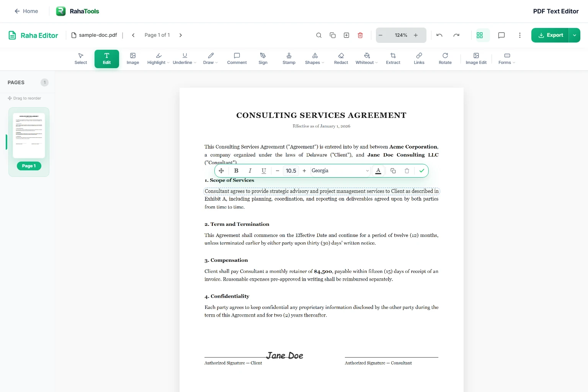The width and height of the screenshot is (588, 392).
Task: Click the move handle on text toolbar
Action: (x=221, y=171)
